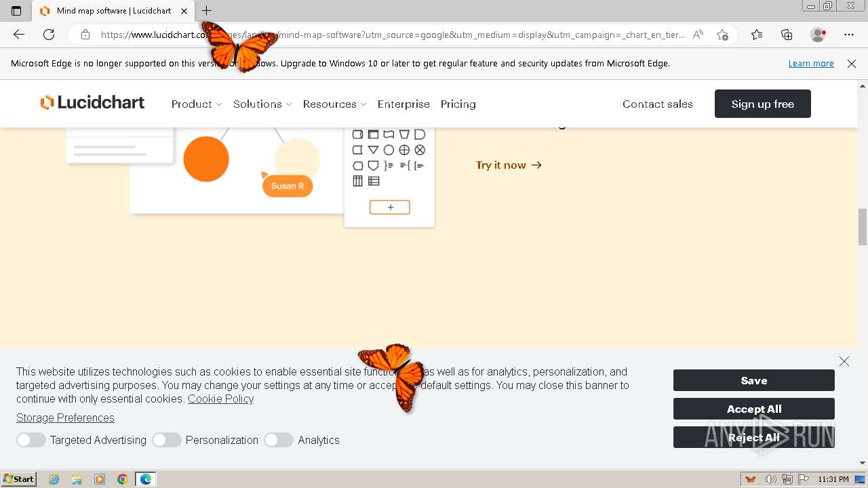Add this page to favorites
The image size is (868, 488).
click(x=722, y=35)
